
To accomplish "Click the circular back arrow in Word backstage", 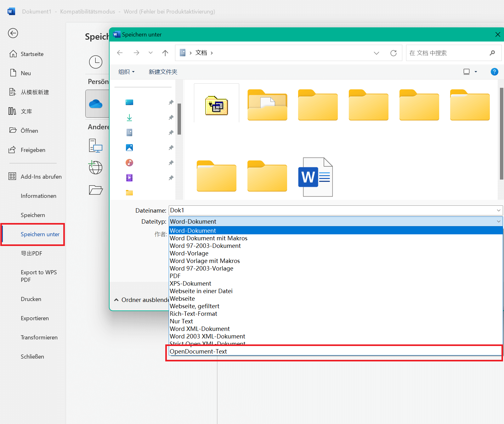I will click(x=13, y=33).
